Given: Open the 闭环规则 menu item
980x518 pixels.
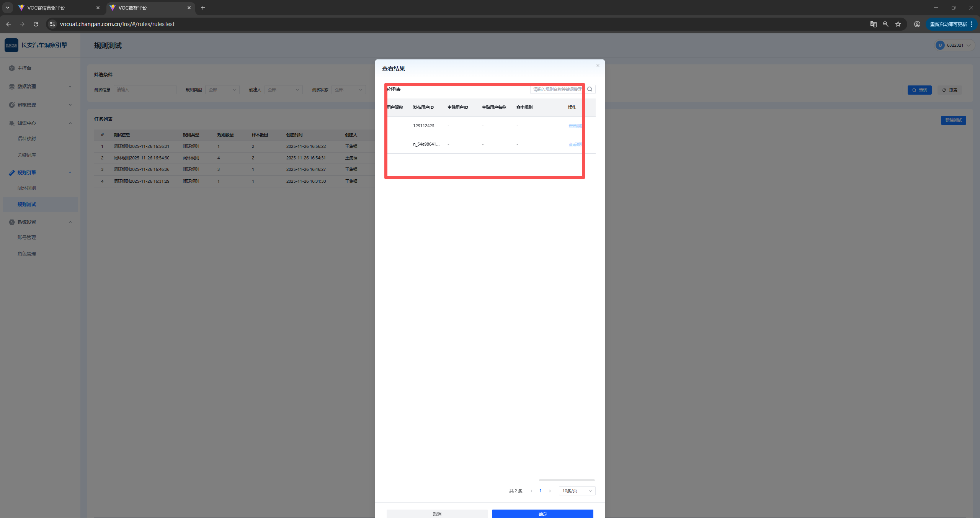Looking at the screenshot, I should click(x=26, y=188).
